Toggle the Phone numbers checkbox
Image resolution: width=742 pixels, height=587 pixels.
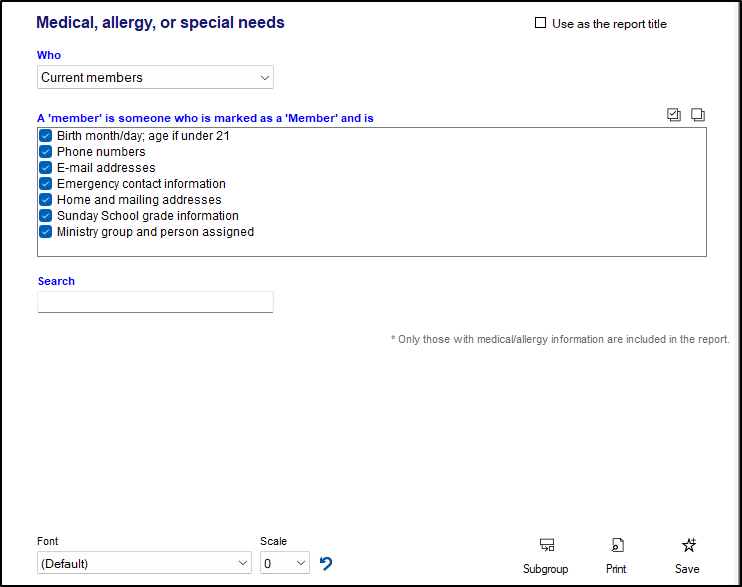click(x=45, y=152)
